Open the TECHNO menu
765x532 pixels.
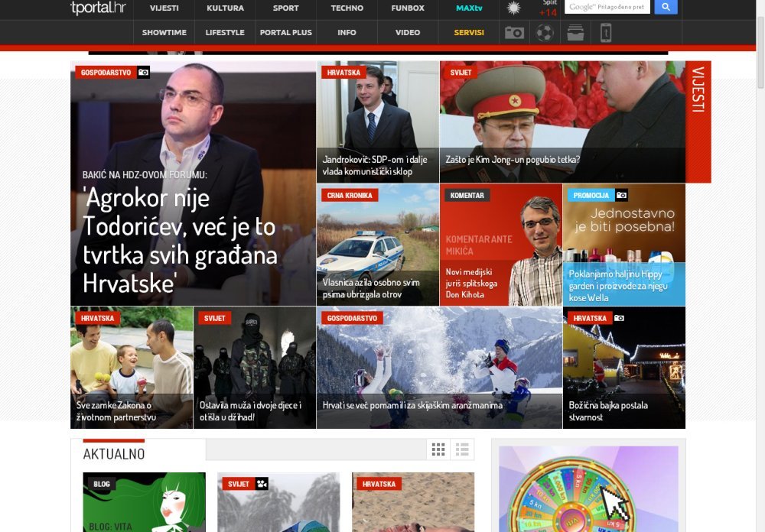tap(347, 8)
